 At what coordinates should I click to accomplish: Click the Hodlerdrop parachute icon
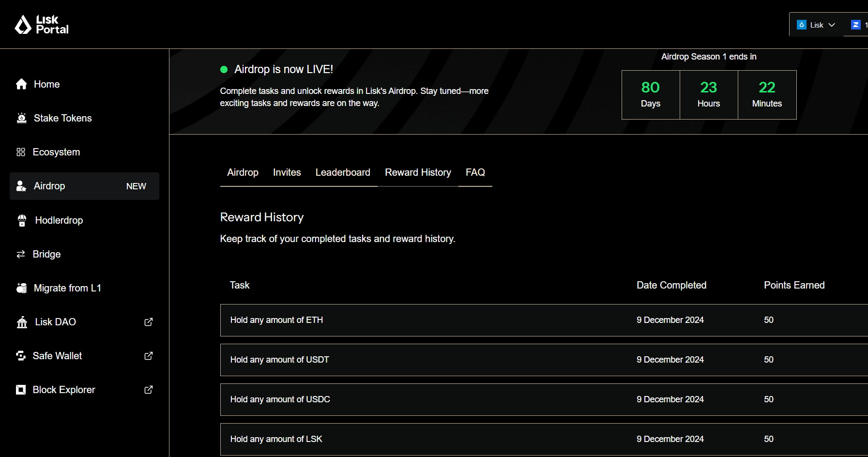pyautogui.click(x=22, y=220)
